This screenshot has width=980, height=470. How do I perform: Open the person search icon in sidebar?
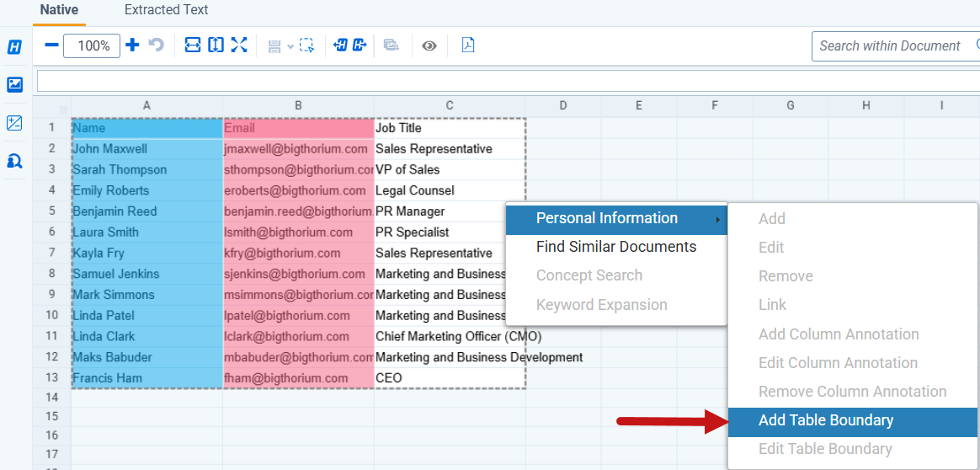pyautogui.click(x=15, y=162)
